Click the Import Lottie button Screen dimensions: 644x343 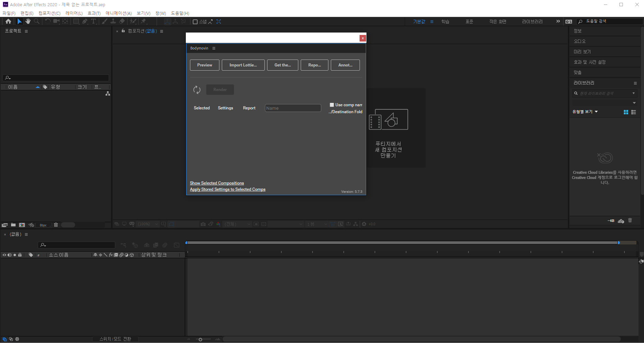point(243,65)
